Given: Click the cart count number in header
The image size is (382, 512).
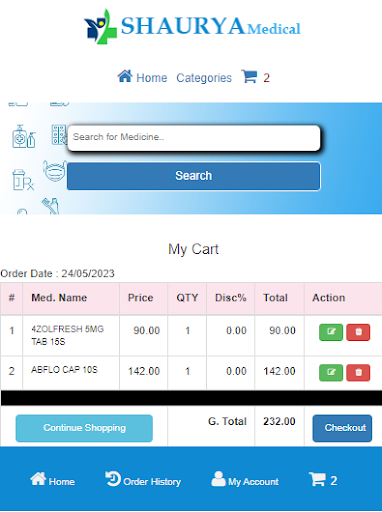Looking at the screenshot, I should [266, 78].
